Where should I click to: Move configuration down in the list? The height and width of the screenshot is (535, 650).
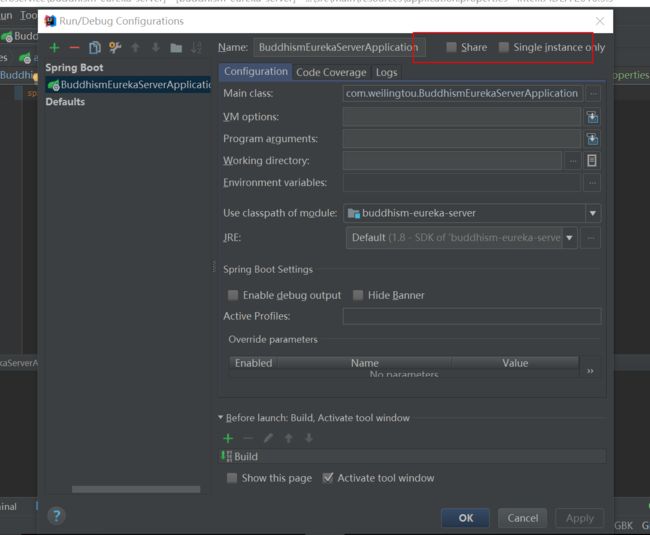[155, 48]
